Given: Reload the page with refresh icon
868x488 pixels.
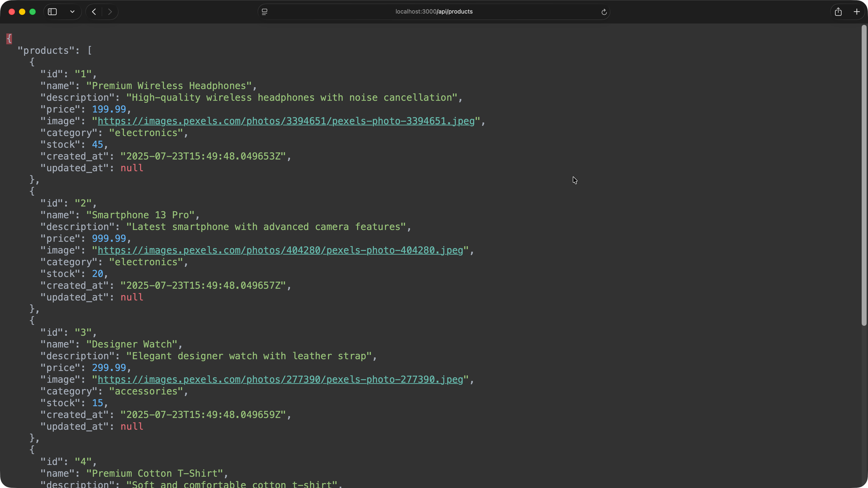Looking at the screenshot, I should click(604, 12).
